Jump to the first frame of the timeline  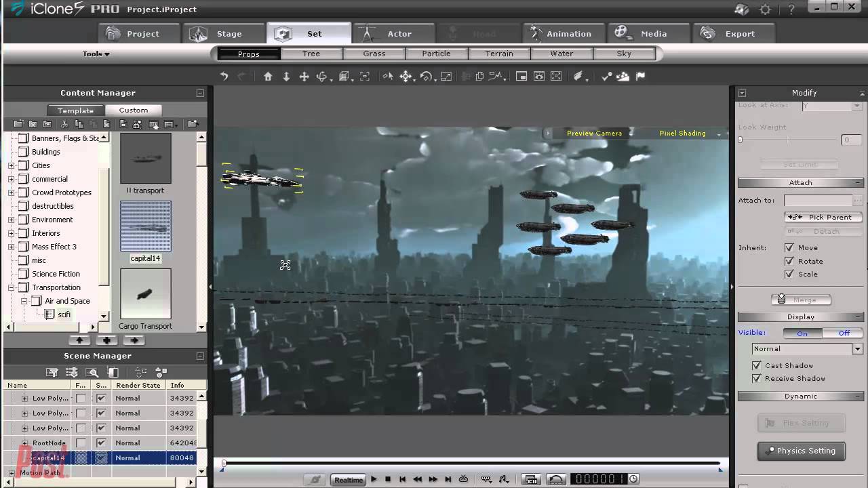click(x=403, y=479)
